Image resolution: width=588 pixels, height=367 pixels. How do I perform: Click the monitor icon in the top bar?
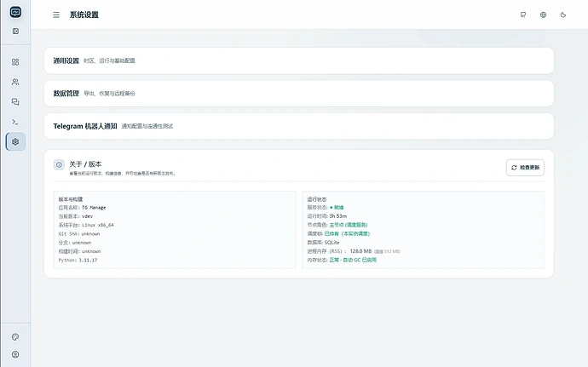click(523, 14)
